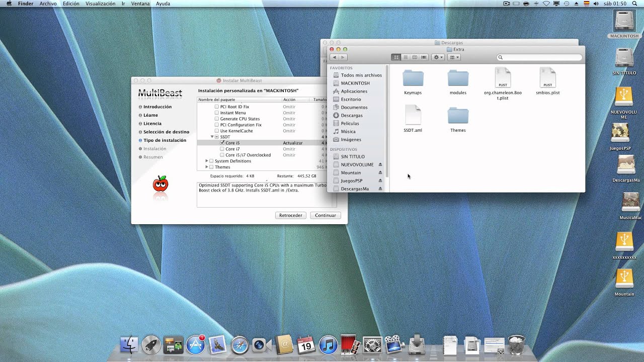Open iTunes from the Dock

tap(328, 345)
